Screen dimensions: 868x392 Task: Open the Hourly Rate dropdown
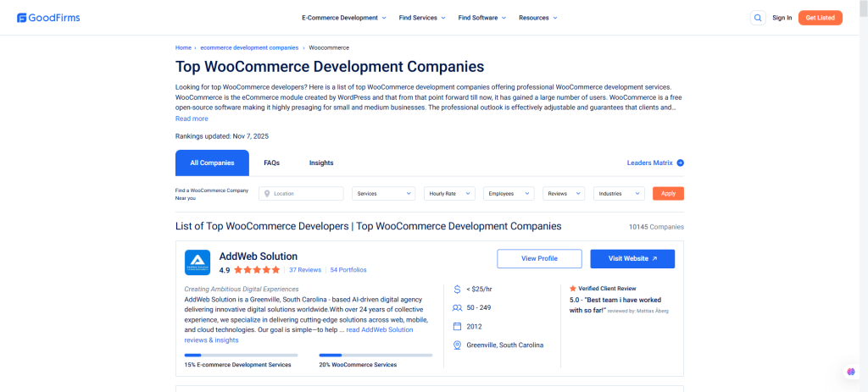pos(449,194)
